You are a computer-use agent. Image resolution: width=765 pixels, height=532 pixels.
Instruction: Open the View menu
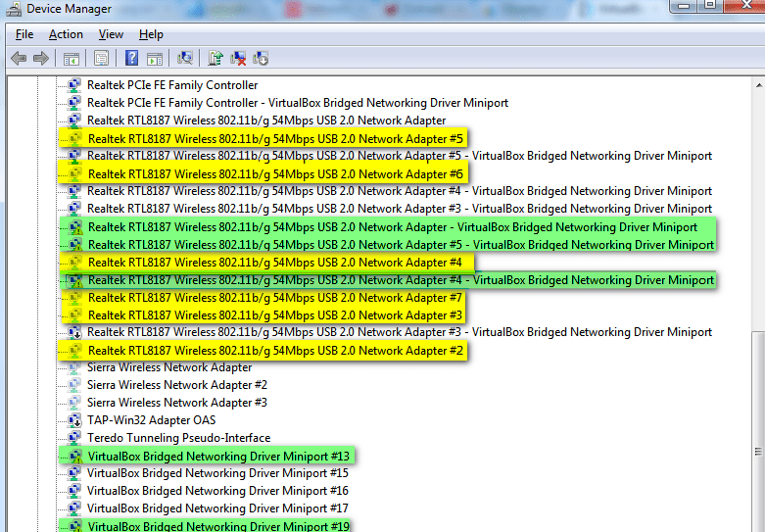click(111, 34)
